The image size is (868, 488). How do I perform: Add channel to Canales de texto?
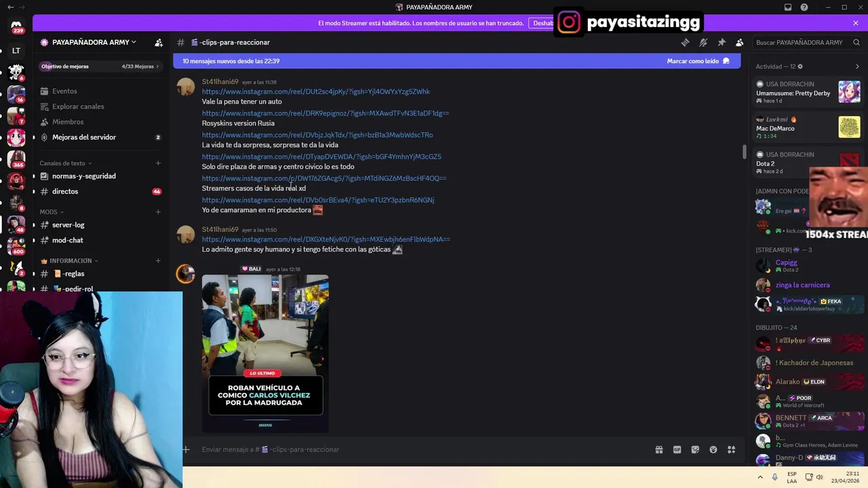tap(158, 163)
